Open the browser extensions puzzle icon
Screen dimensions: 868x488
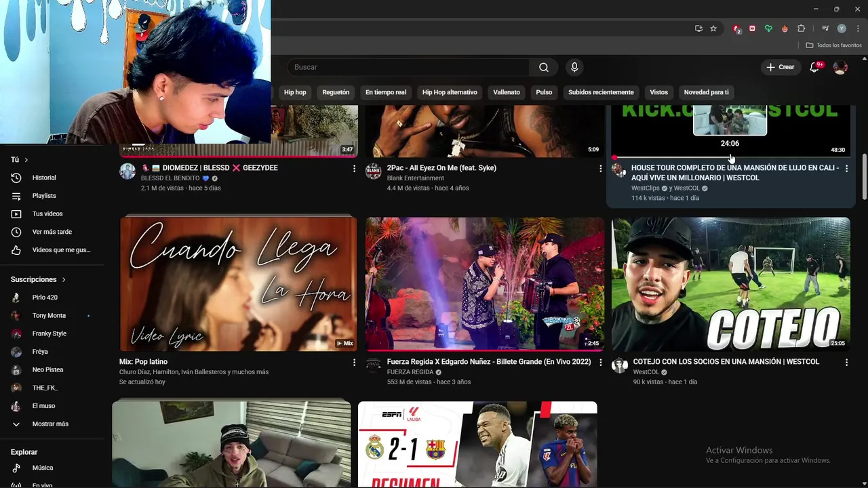pos(801,28)
